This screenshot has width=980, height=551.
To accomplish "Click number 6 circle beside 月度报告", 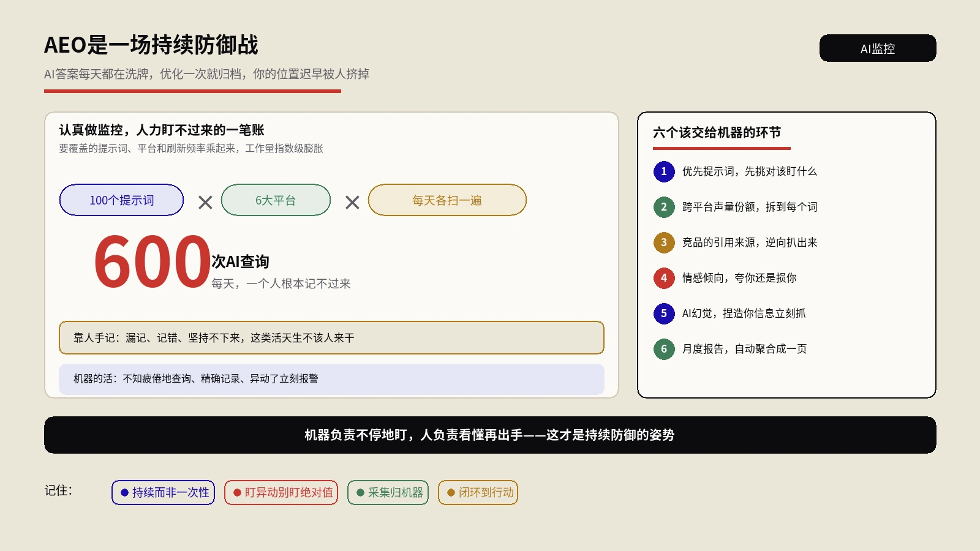I will click(664, 349).
